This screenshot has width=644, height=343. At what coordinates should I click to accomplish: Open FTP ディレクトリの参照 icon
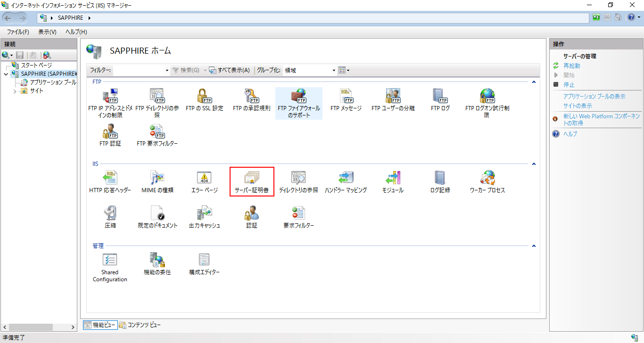click(157, 104)
